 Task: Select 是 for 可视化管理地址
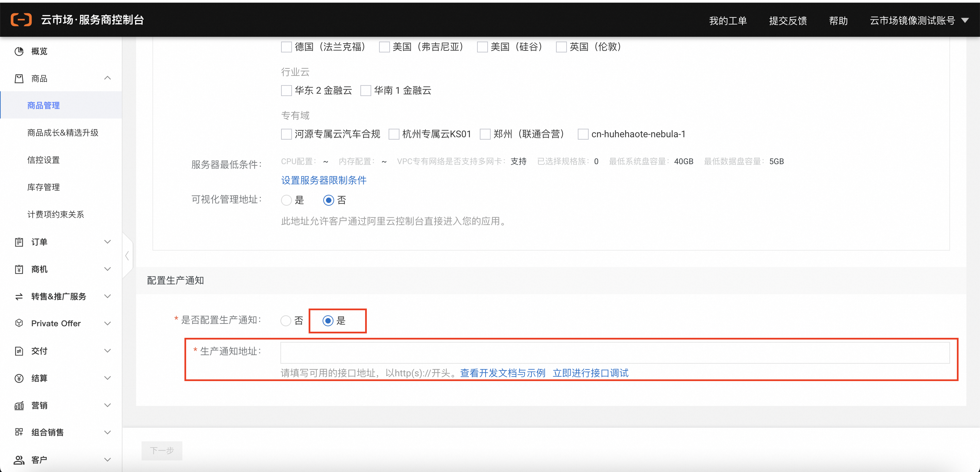[286, 200]
